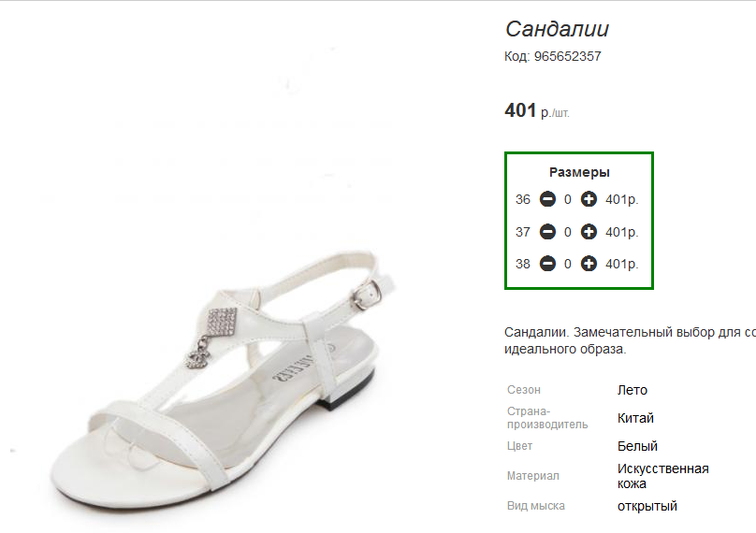
Task: Select the quantity value for size 38
Action: click(568, 264)
